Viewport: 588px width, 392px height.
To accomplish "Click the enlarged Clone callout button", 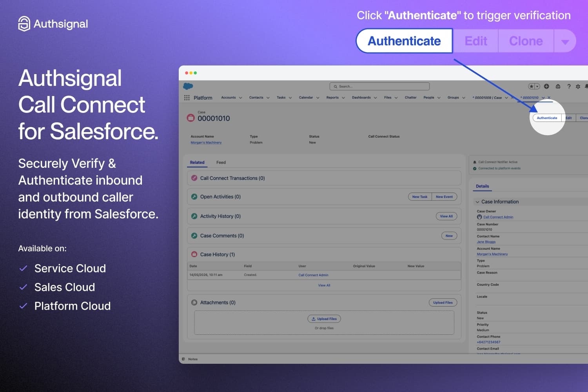I will [x=526, y=41].
